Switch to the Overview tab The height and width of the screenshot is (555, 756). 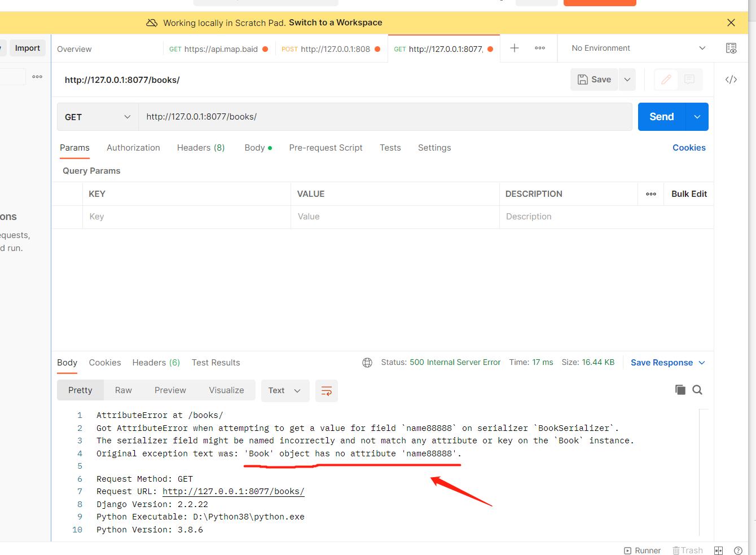pyautogui.click(x=74, y=49)
